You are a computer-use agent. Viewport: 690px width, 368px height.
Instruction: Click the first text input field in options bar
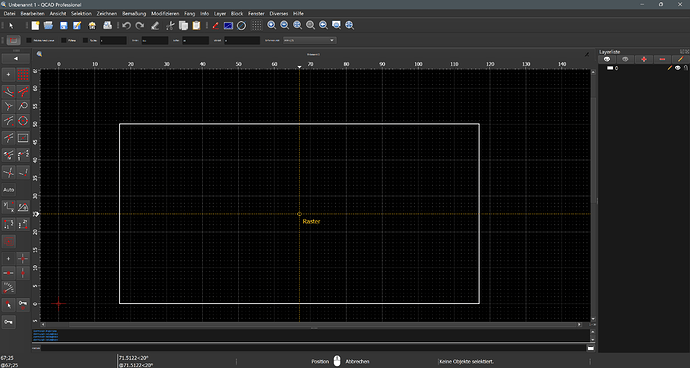[x=113, y=40]
